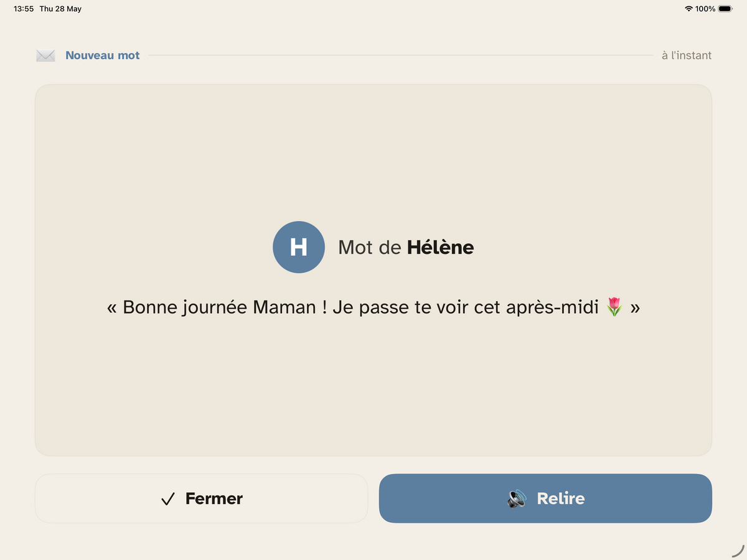
Task: Tap the curved corner indicator at bottom right
Action: [x=738, y=550]
